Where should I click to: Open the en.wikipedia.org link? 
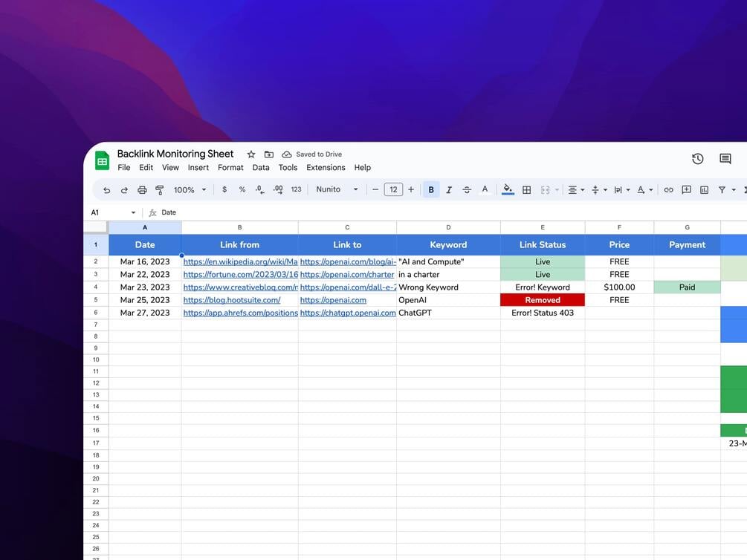tap(240, 262)
